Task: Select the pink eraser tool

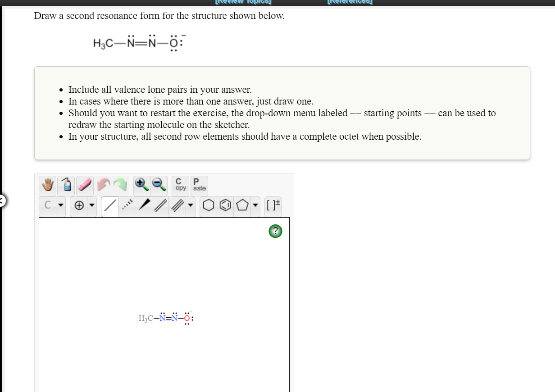Action: coord(85,185)
